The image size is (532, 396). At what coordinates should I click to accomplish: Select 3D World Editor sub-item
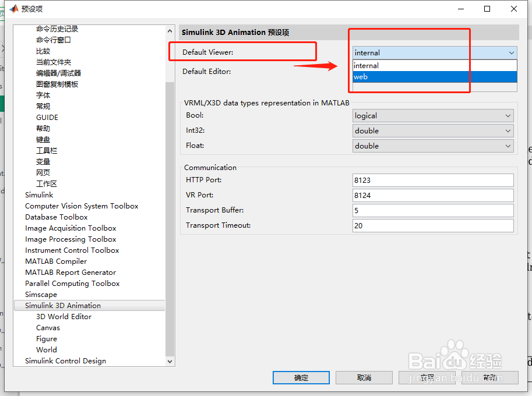(x=64, y=317)
